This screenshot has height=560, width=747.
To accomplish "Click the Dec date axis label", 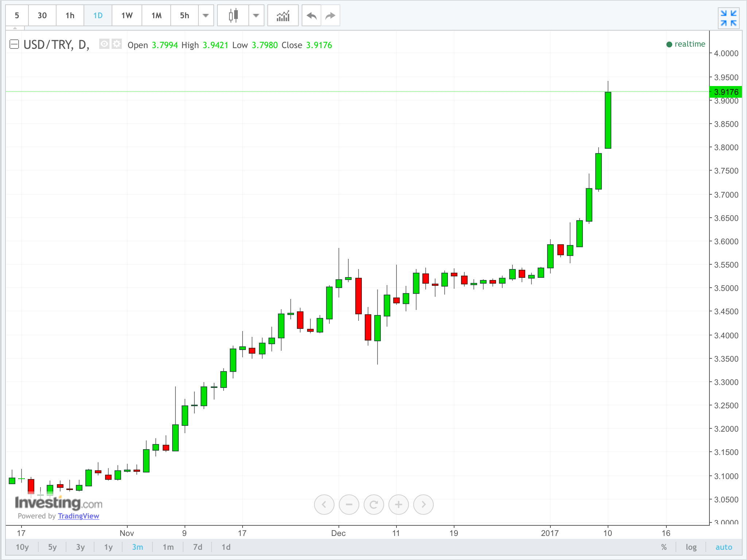I will coord(338,533).
